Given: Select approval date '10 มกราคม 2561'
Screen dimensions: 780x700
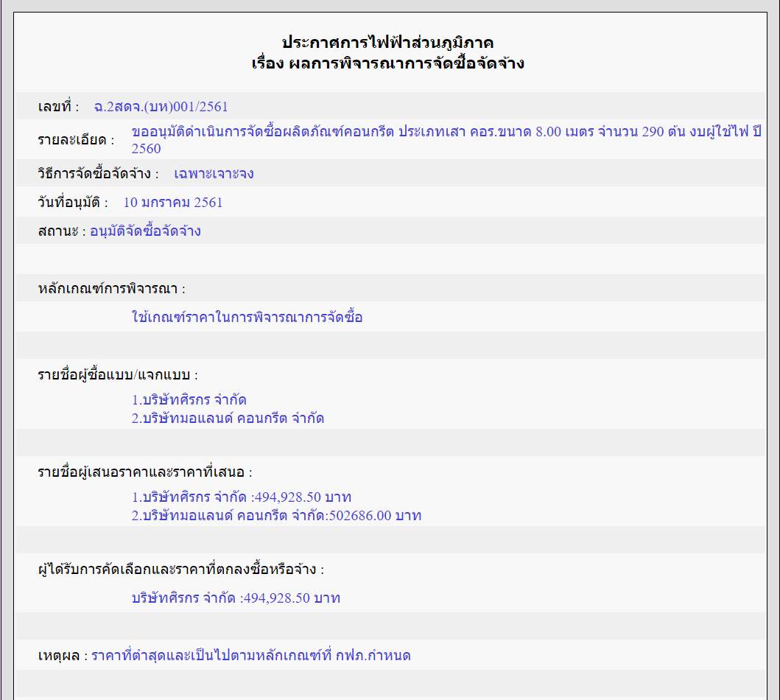Looking at the screenshot, I should point(172,203).
